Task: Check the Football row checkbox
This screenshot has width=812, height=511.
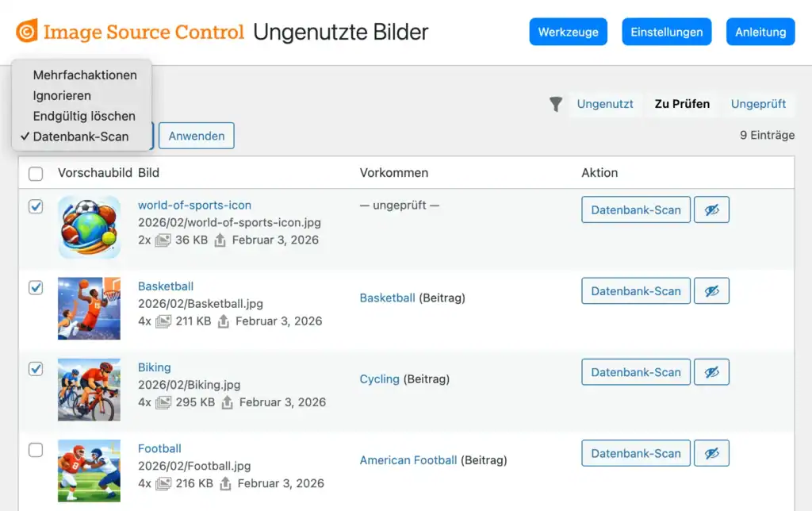Action: 36,450
